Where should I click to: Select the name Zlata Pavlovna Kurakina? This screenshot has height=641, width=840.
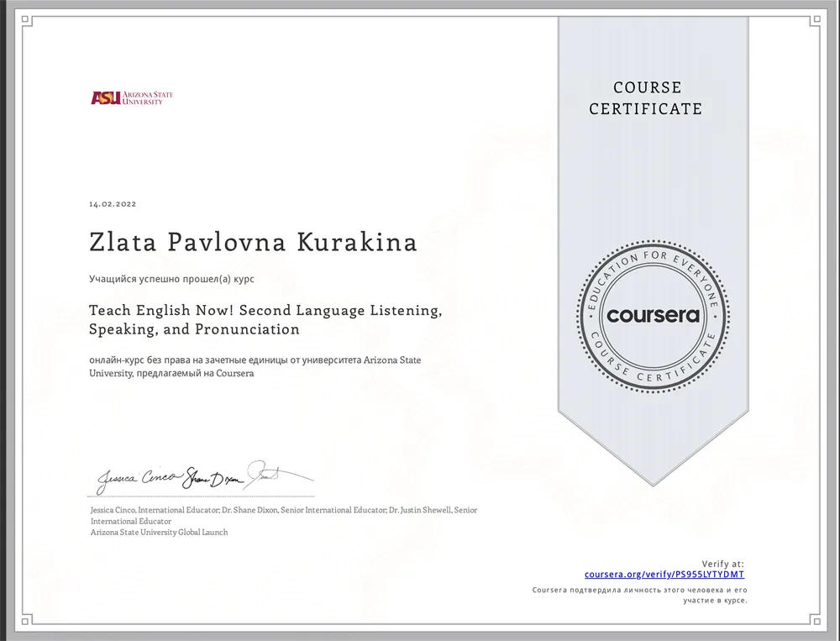pos(253,242)
